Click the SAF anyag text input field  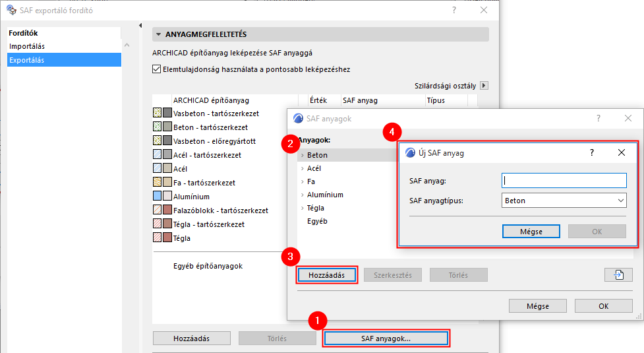pos(564,180)
